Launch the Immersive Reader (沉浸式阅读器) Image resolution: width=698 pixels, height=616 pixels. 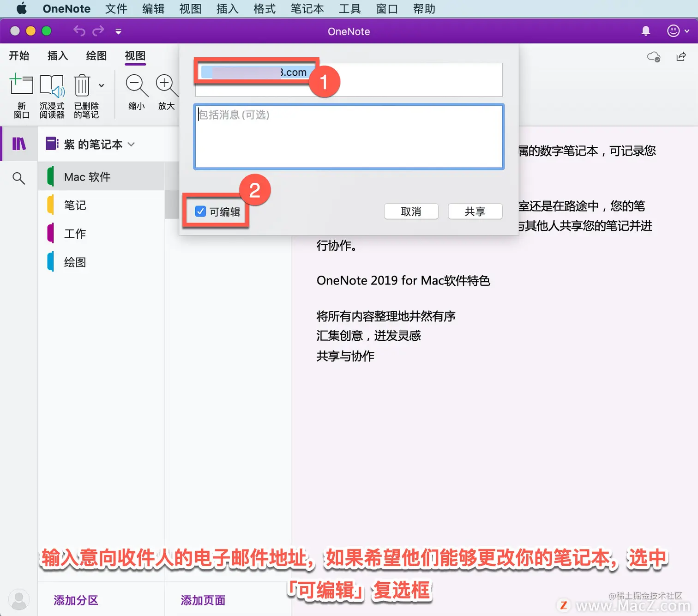coord(52,96)
